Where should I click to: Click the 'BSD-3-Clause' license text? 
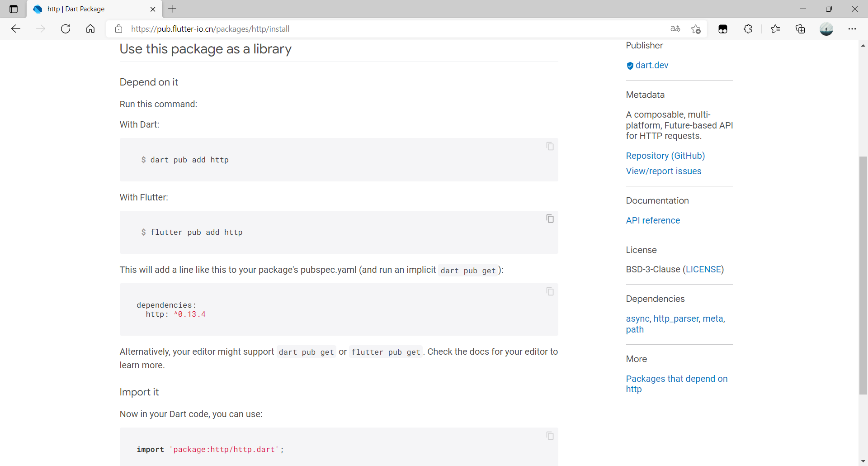coord(653,269)
